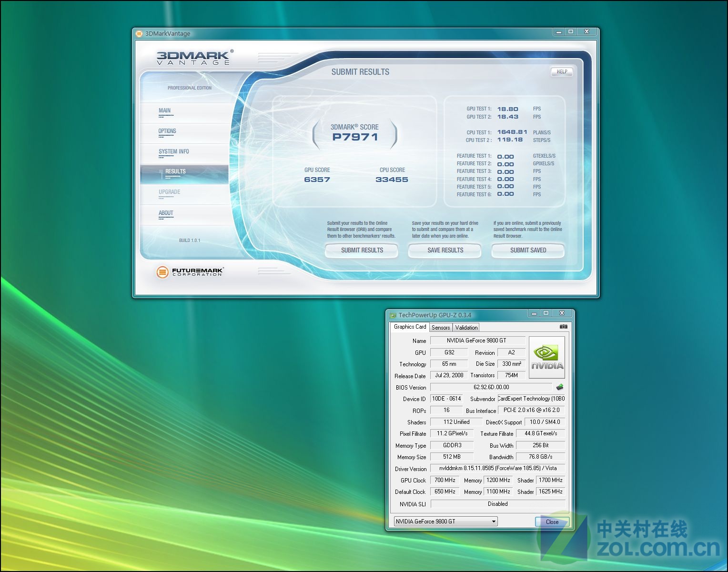The height and width of the screenshot is (572, 728).
Task: Switch to the Validation tab
Action: [466, 328]
